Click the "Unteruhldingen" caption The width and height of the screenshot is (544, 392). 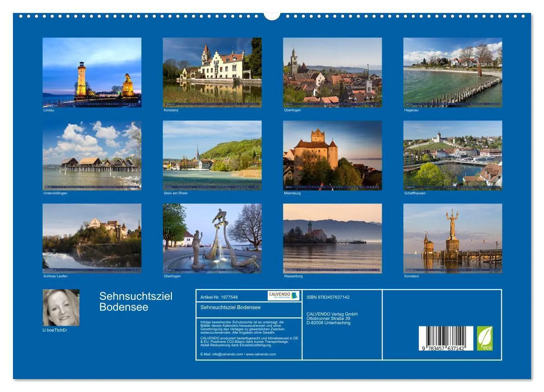click(x=55, y=193)
